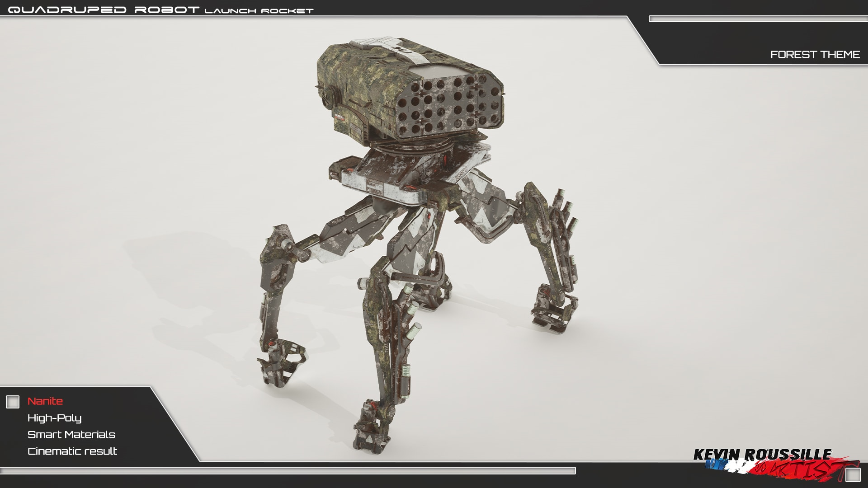The image size is (868, 488).
Task: Click the FOREST THEME label
Action: pos(815,55)
